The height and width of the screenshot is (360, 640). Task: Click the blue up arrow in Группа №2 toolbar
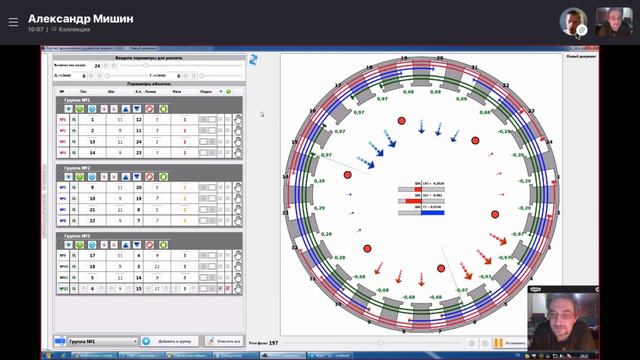(126, 177)
